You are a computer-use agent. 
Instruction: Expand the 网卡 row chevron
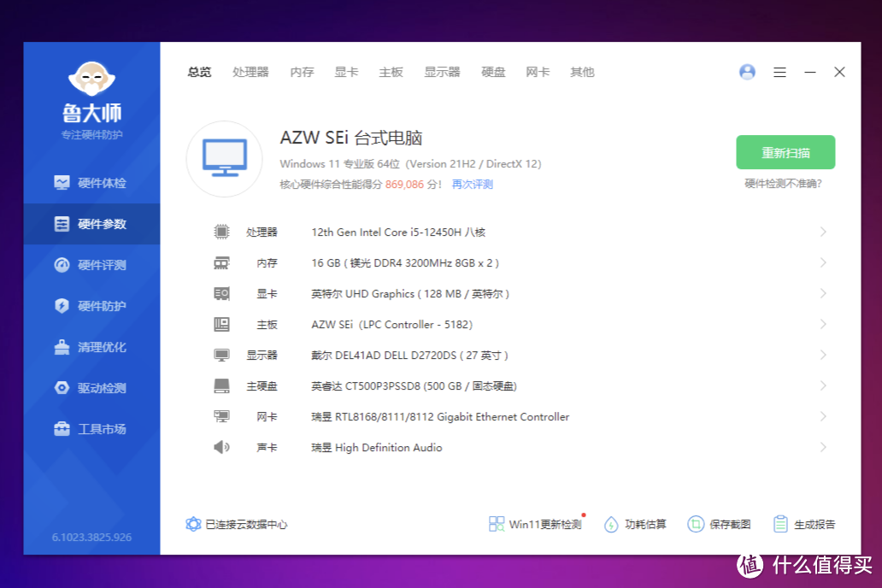[x=823, y=416]
